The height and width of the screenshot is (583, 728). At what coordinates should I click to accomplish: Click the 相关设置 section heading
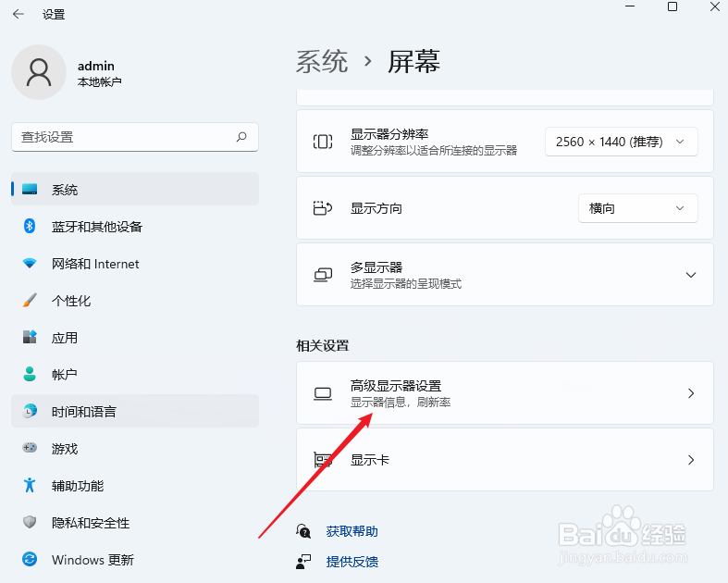tap(323, 345)
